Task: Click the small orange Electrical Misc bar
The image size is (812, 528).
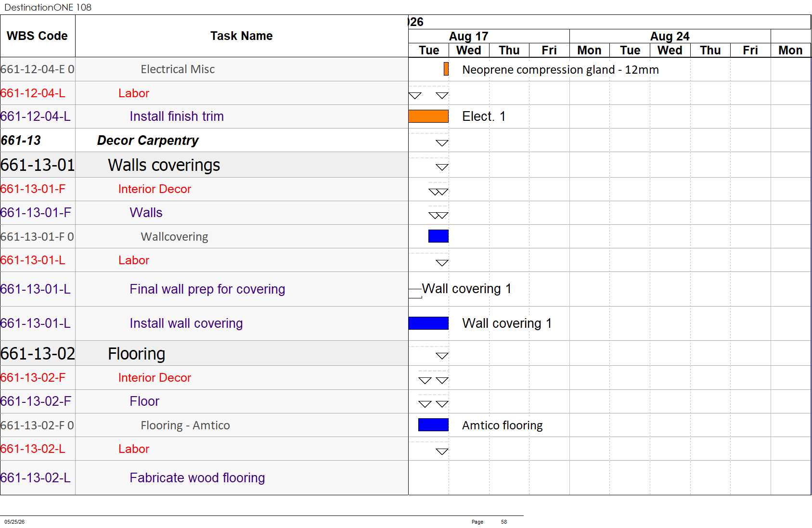Action: 446,69
